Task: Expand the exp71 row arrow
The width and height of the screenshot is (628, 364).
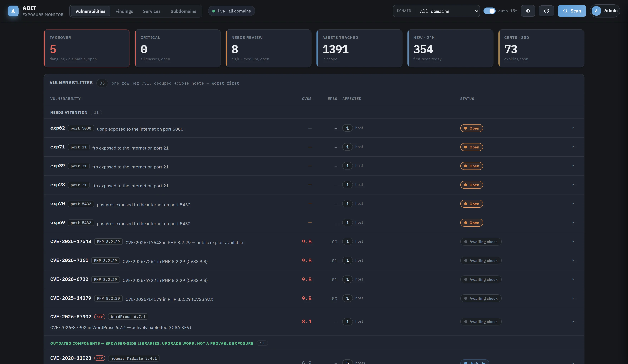Action: pyautogui.click(x=573, y=147)
